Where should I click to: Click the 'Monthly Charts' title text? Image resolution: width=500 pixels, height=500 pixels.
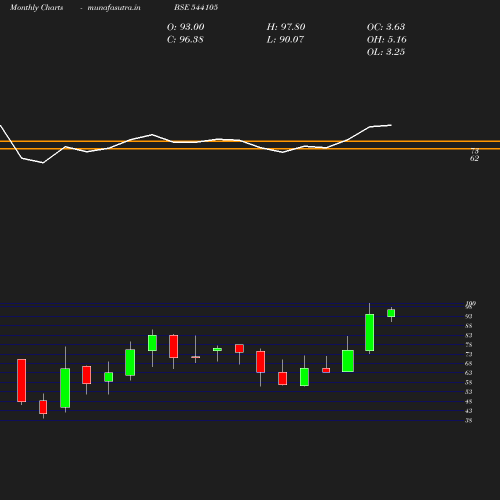tap(36, 7)
